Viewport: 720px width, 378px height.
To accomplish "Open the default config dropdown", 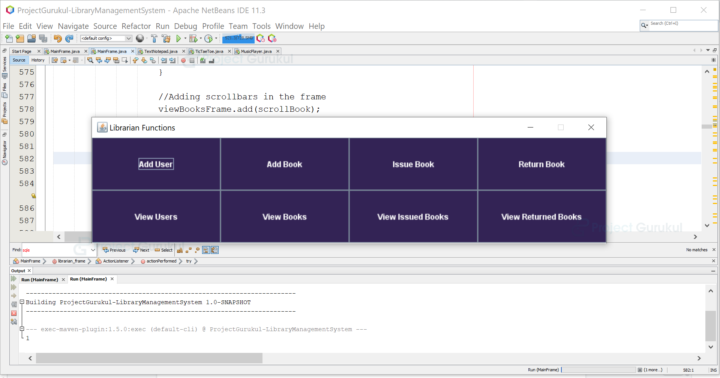I will [x=106, y=39].
